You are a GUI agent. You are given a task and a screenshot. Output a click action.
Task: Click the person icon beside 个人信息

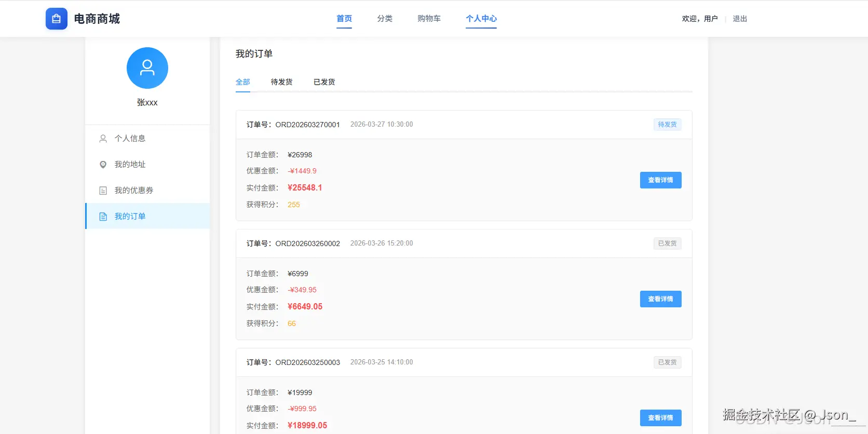point(103,139)
